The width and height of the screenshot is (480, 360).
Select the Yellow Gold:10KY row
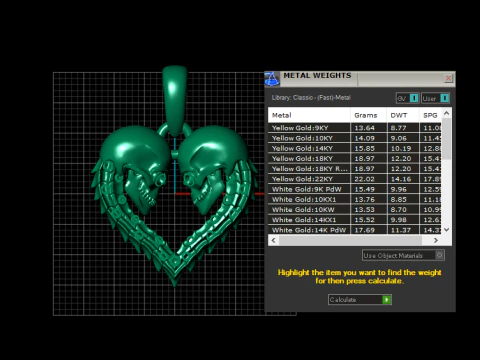tap(355, 138)
